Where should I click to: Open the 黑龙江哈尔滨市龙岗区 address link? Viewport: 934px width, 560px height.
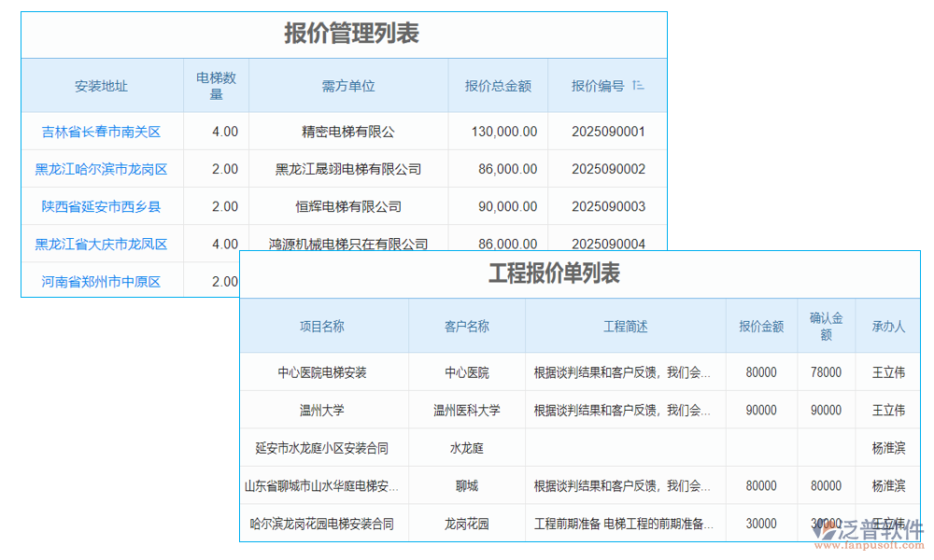pyautogui.click(x=103, y=169)
